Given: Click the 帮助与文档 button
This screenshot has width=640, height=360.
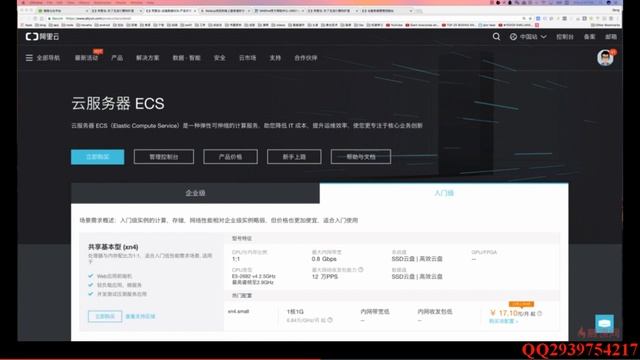Looking at the screenshot, I should pyautogui.click(x=361, y=157).
